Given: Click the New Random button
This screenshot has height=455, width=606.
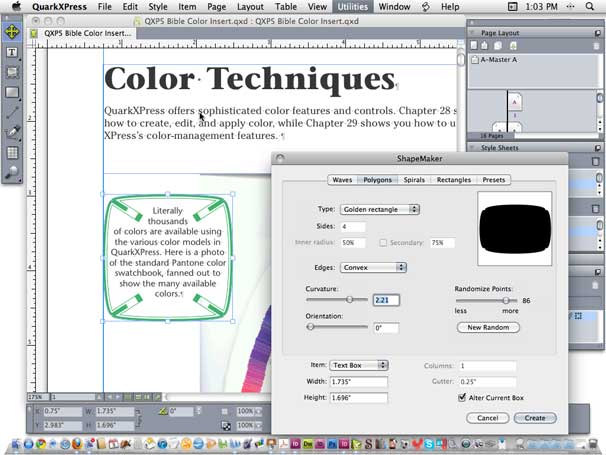Looking at the screenshot, I should (488, 327).
